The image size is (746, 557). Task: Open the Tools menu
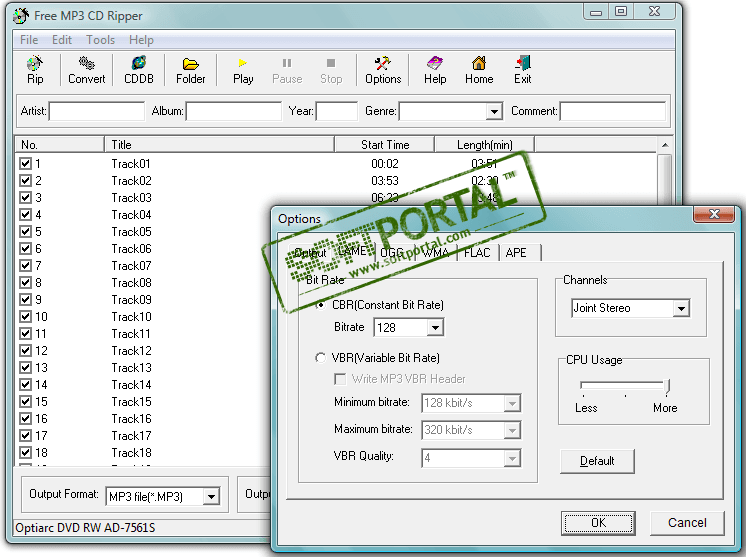pos(100,40)
